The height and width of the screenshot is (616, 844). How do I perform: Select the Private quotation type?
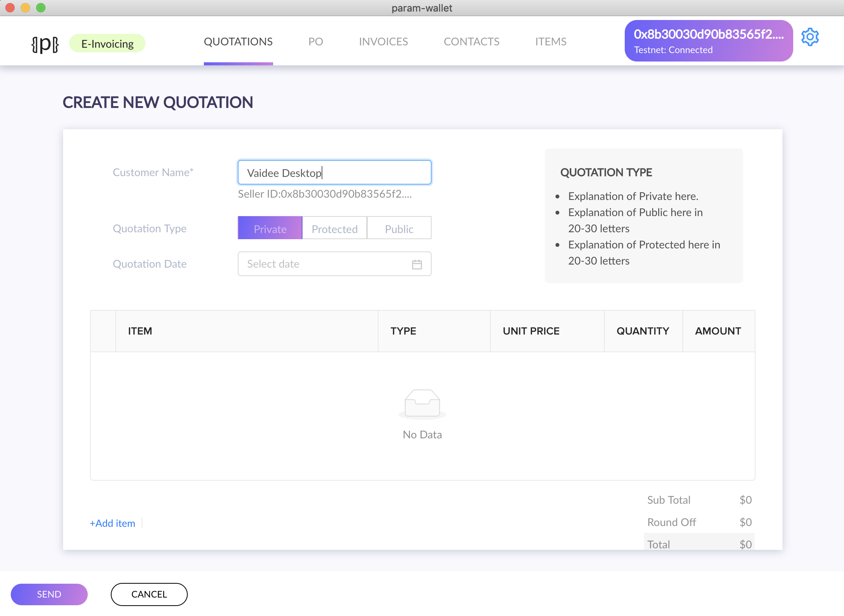[270, 228]
